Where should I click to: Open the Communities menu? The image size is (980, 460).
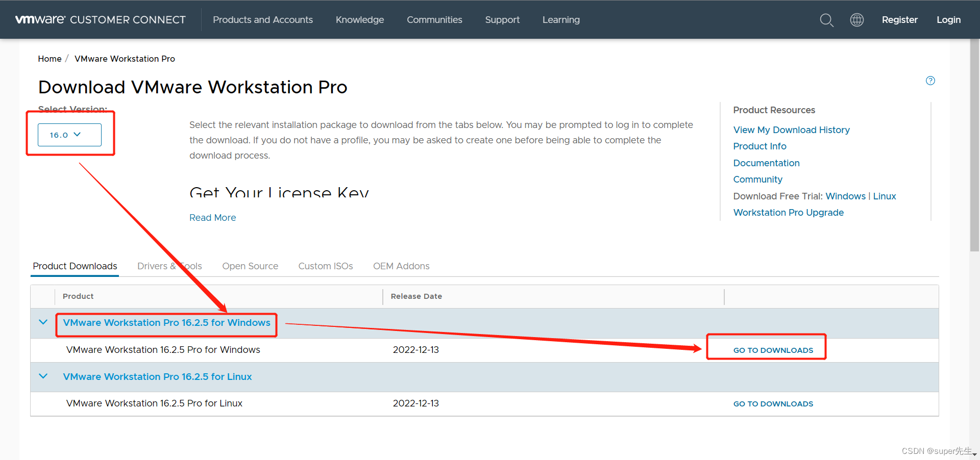pyautogui.click(x=434, y=20)
